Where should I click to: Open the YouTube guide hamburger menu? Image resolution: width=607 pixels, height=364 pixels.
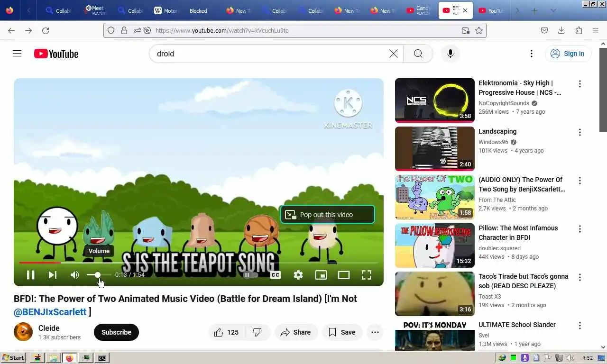(17, 54)
